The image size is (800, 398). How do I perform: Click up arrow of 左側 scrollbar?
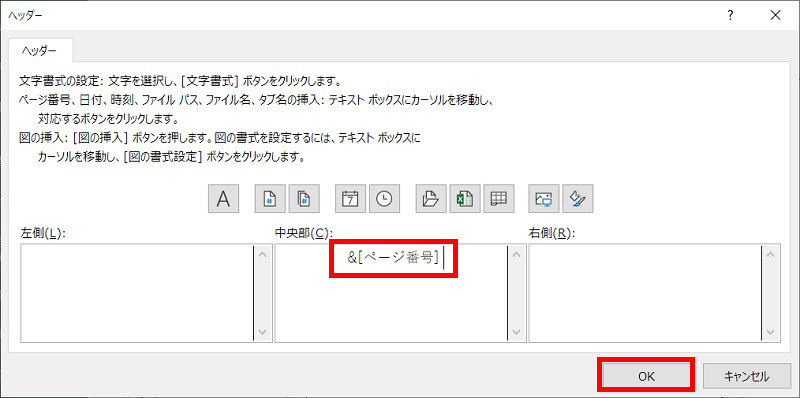262,254
